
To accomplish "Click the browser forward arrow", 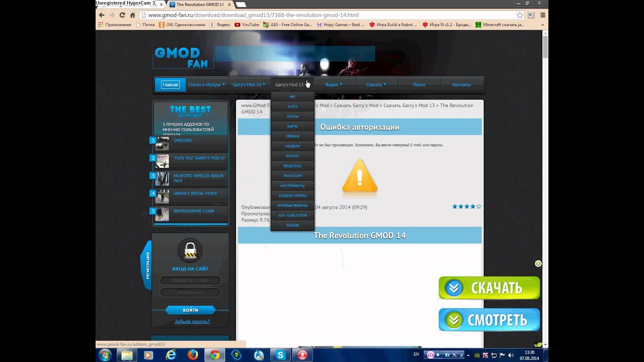I will point(112,15).
